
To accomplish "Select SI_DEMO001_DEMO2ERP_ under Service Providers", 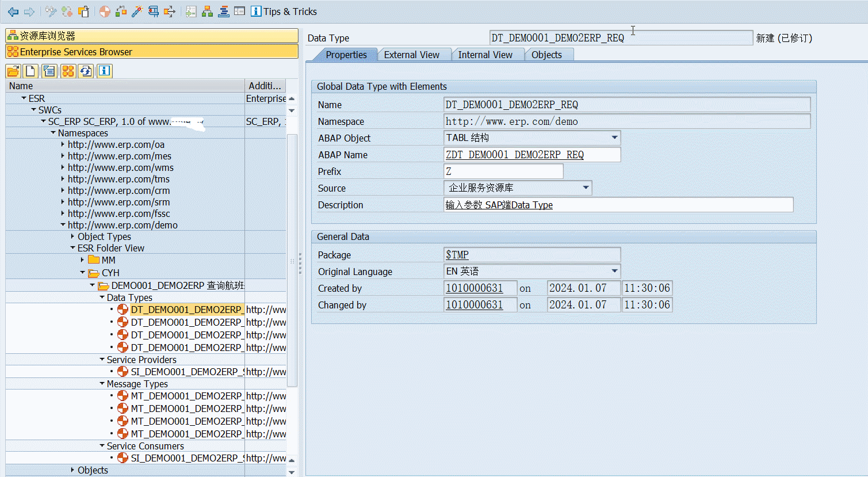I will coord(187,372).
